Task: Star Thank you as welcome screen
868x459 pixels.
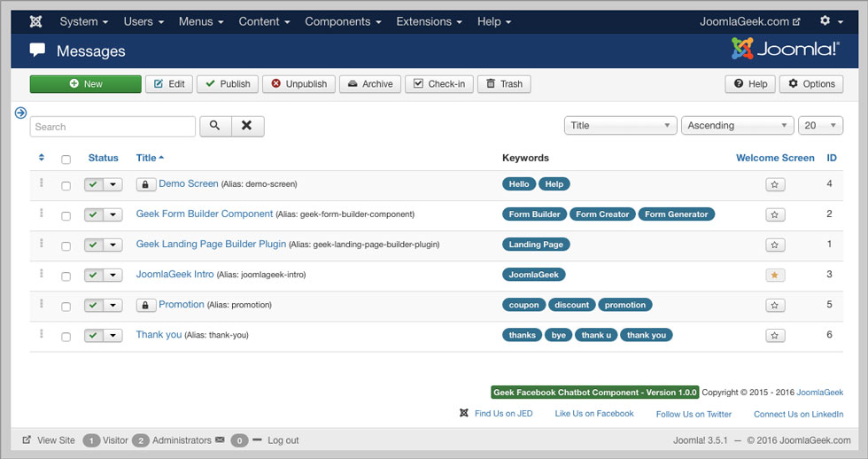Action: [x=774, y=336]
